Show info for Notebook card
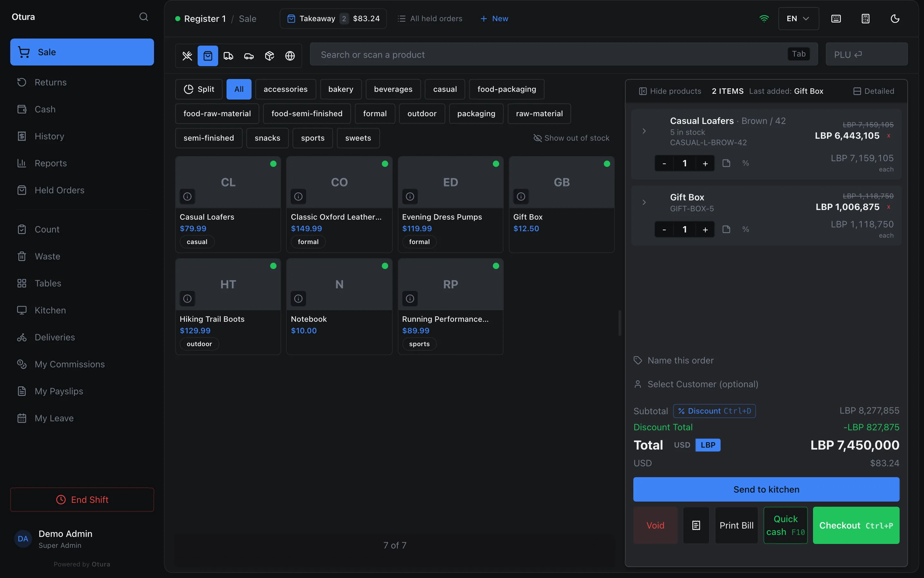The image size is (924, 578). 298,299
